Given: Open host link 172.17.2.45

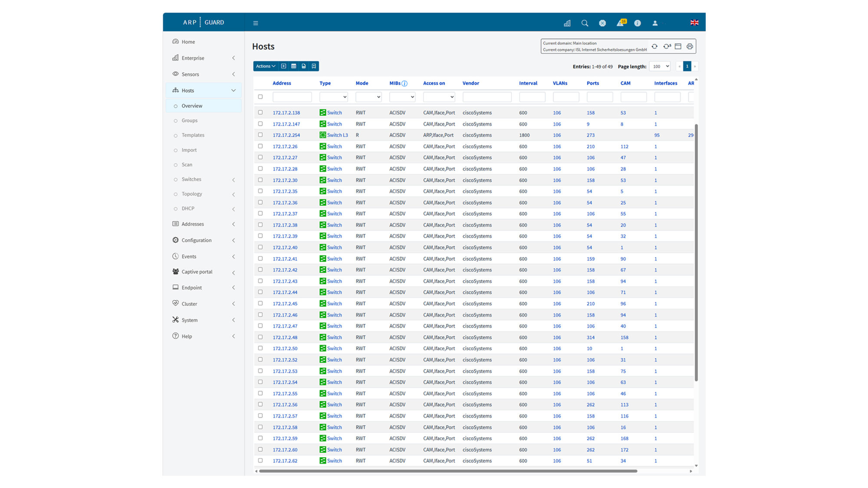Looking at the screenshot, I should pyautogui.click(x=285, y=304).
